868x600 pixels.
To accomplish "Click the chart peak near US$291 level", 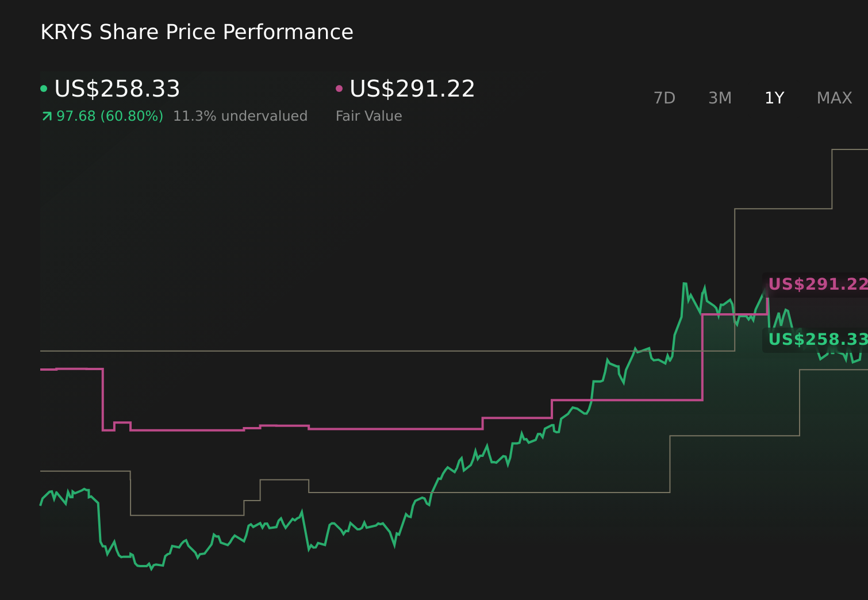I will click(x=684, y=283).
